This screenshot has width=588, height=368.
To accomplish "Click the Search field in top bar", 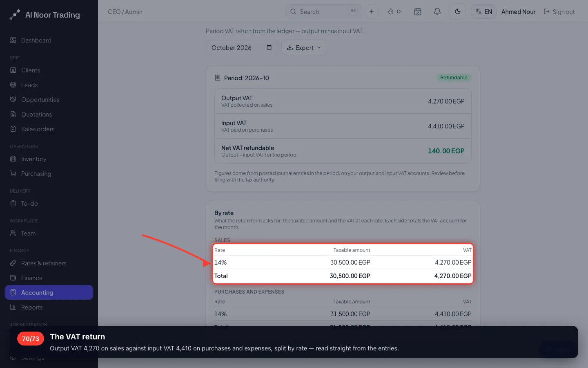I will click(x=323, y=11).
